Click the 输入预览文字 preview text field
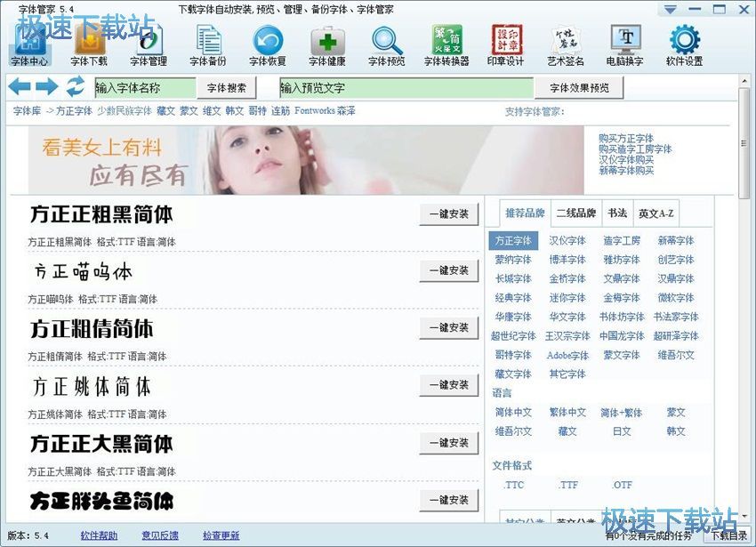The width and height of the screenshot is (756, 547). point(406,88)
